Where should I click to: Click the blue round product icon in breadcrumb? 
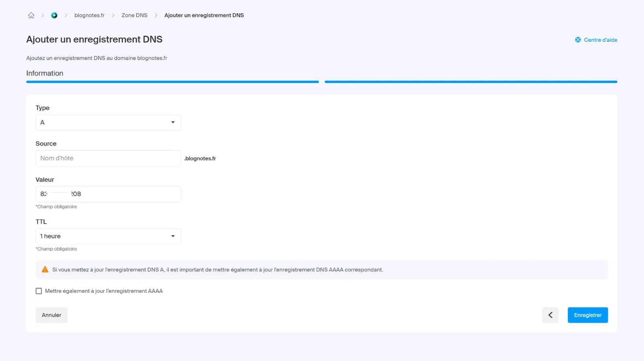pos(54,15)
